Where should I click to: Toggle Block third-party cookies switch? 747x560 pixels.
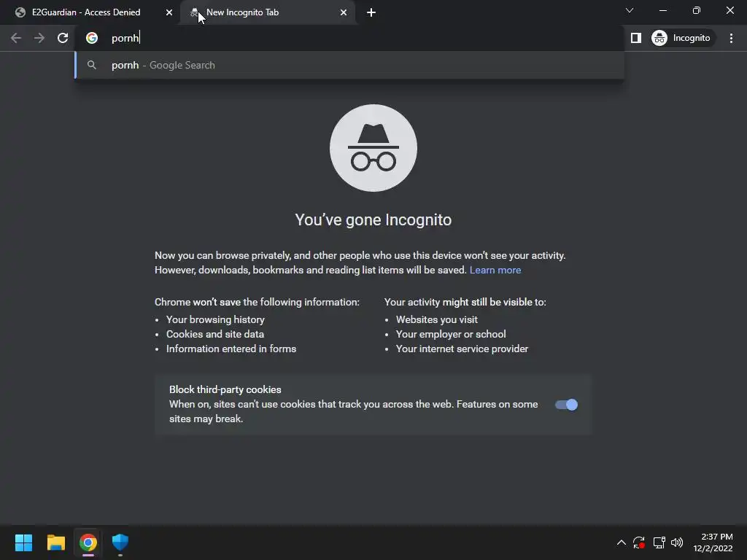(566, 405)
